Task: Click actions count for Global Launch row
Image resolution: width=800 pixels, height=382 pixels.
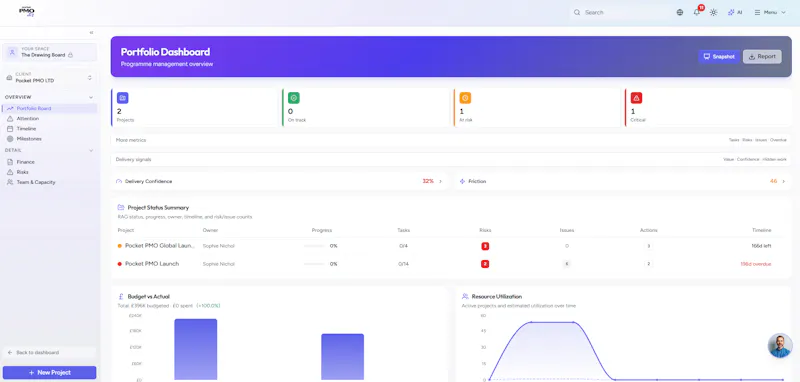Action: [648, 246]
